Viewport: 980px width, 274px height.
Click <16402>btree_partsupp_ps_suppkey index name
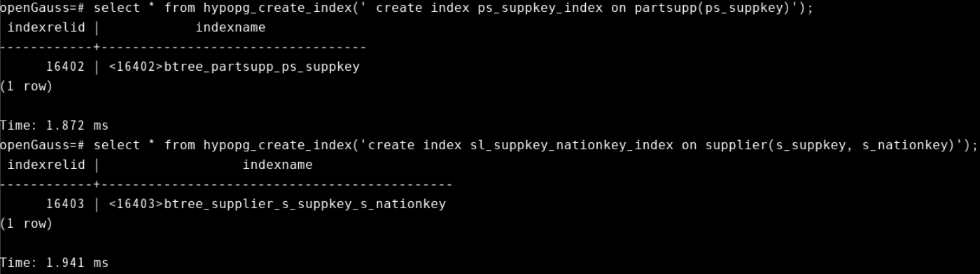[234, 67]
